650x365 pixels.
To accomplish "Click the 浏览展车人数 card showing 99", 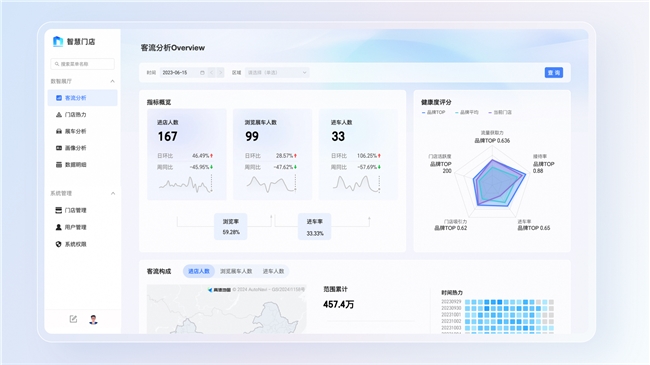I will [x=272, y=155].
